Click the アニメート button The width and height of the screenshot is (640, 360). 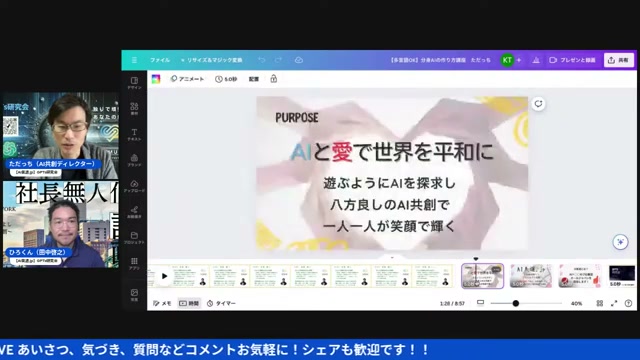tap(187, 79)
